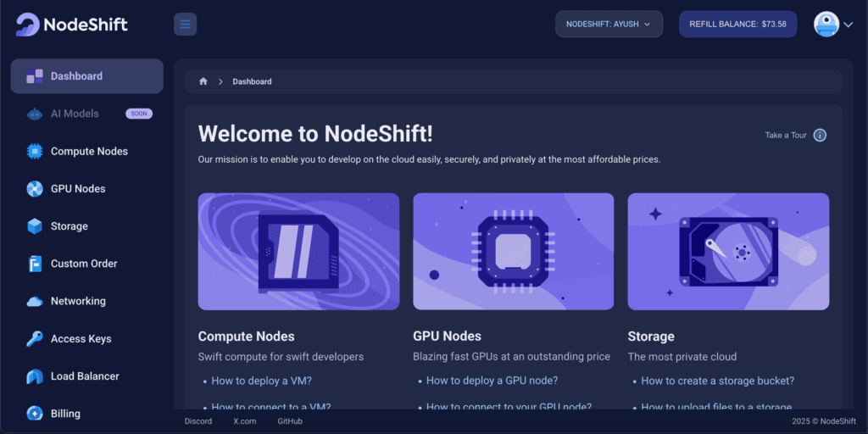
Task: Click the Welcome to NodeShift! heading
Action: (315, 134)
